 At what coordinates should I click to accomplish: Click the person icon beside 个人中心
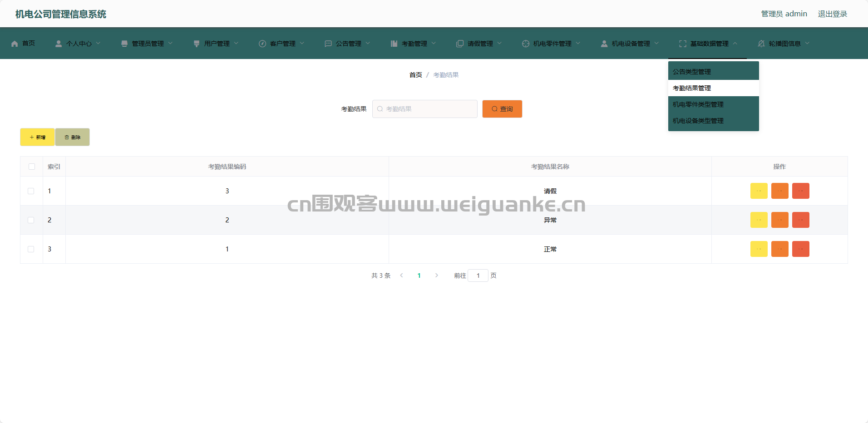point(59,44)
